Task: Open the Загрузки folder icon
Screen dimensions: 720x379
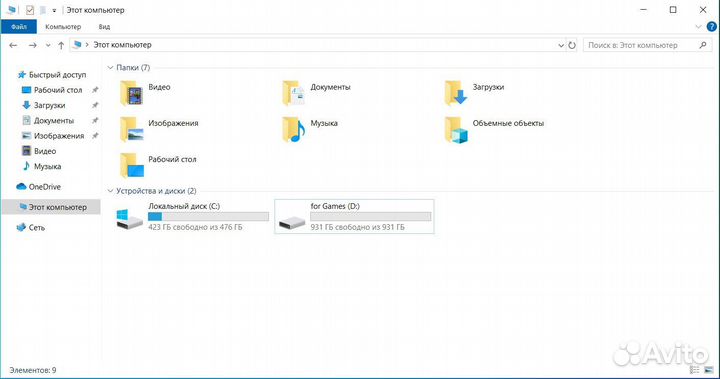Action: (x=456, y=93)
